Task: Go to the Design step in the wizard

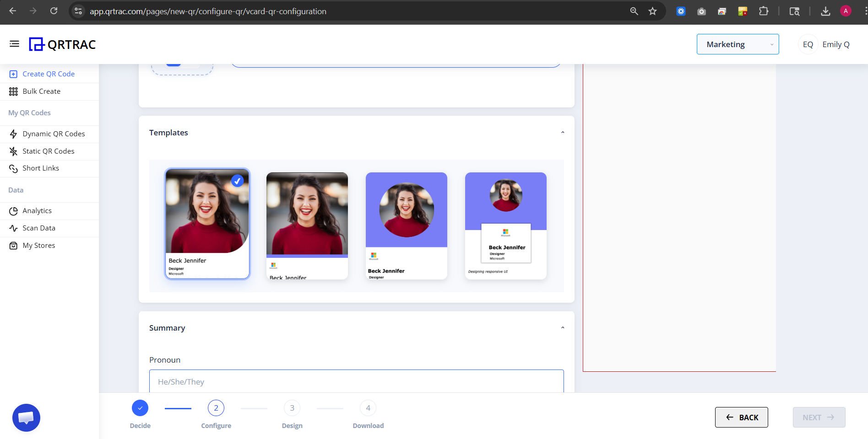Action: (x=292, y=407)
